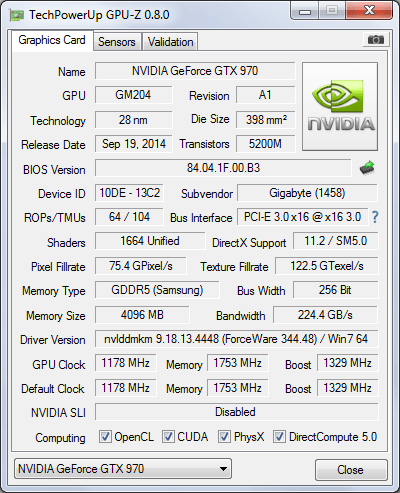Toggle the PhysX checkbox
Viewport: 400px width, 493px height.
[x=224, y=436]
